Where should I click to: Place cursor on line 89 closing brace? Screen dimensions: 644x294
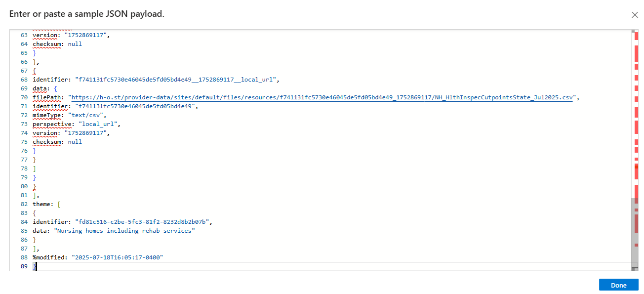point(35,266)
